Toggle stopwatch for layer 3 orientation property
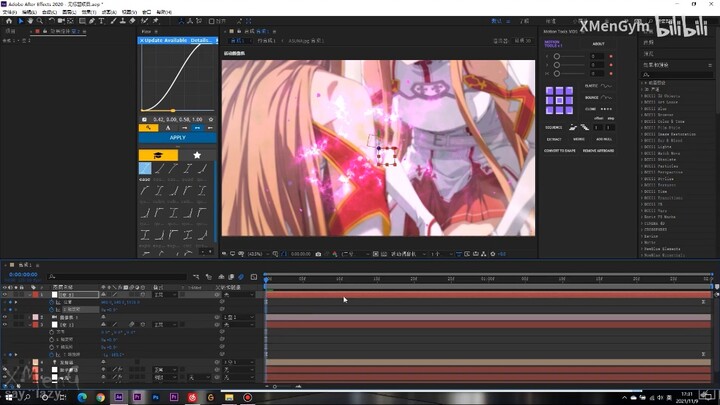Image resolution: width=720 pixels, height=405 pixels. coord(51,332)
